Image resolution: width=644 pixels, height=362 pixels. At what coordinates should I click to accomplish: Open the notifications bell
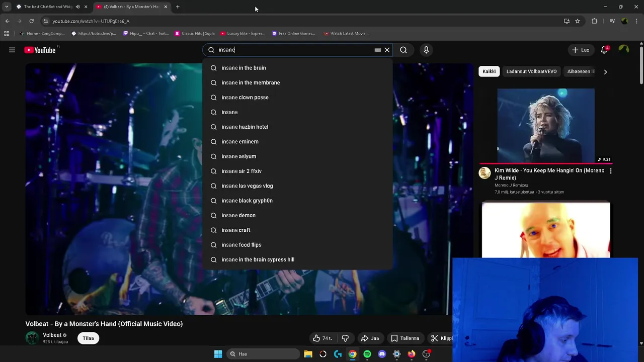(x=604, y=50)
